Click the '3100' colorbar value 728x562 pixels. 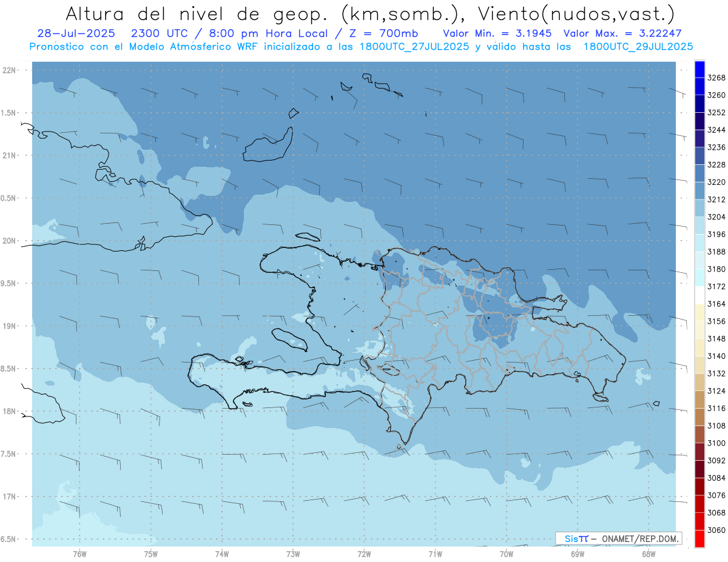(716, 443)
